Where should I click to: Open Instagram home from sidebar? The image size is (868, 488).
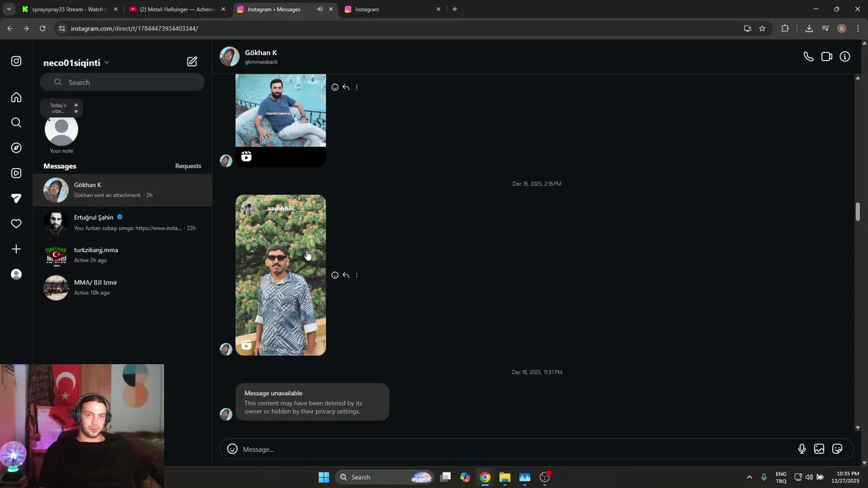coord(16,97)
